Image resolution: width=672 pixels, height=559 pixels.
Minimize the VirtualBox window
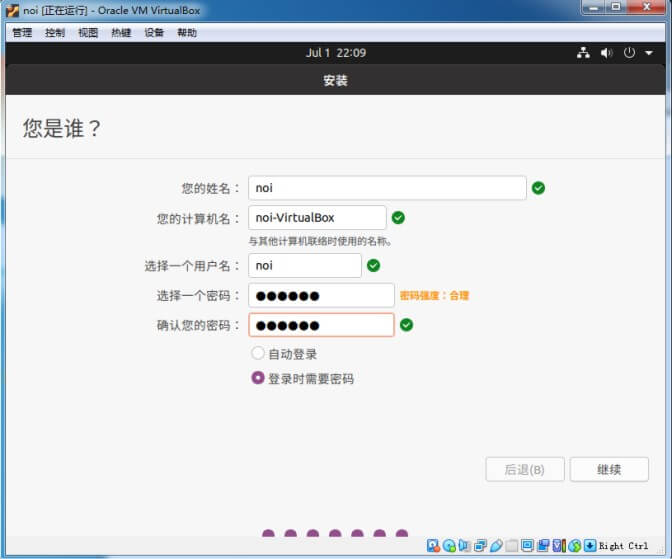pyautogui.click(x=594, y=7)
